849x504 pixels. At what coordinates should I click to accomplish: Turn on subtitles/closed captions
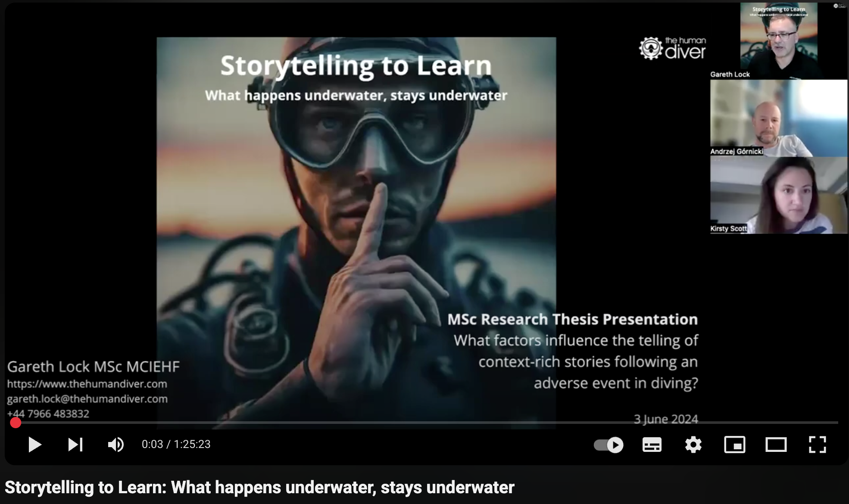(x=652, y=445)
